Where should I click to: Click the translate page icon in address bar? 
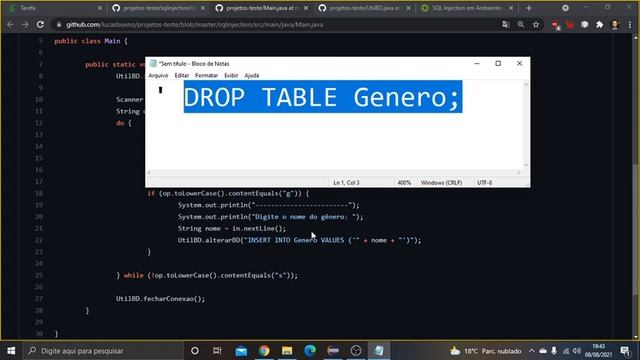(506, 25)
